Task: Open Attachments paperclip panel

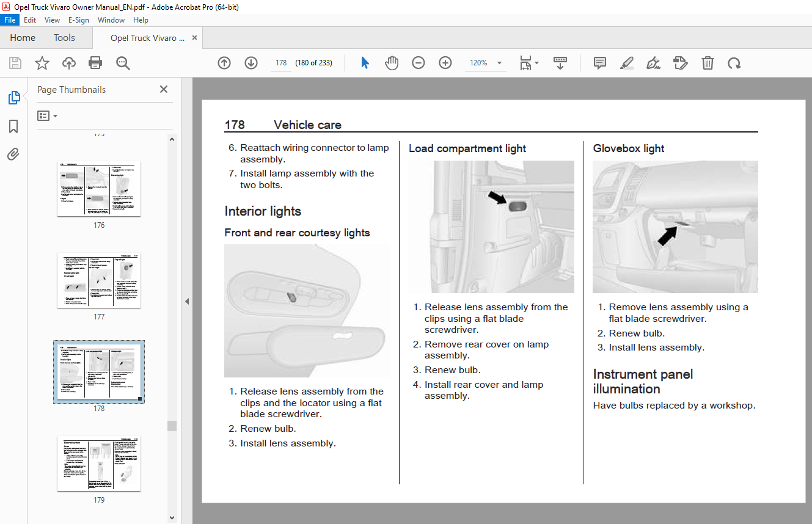Action: [13, 154]
